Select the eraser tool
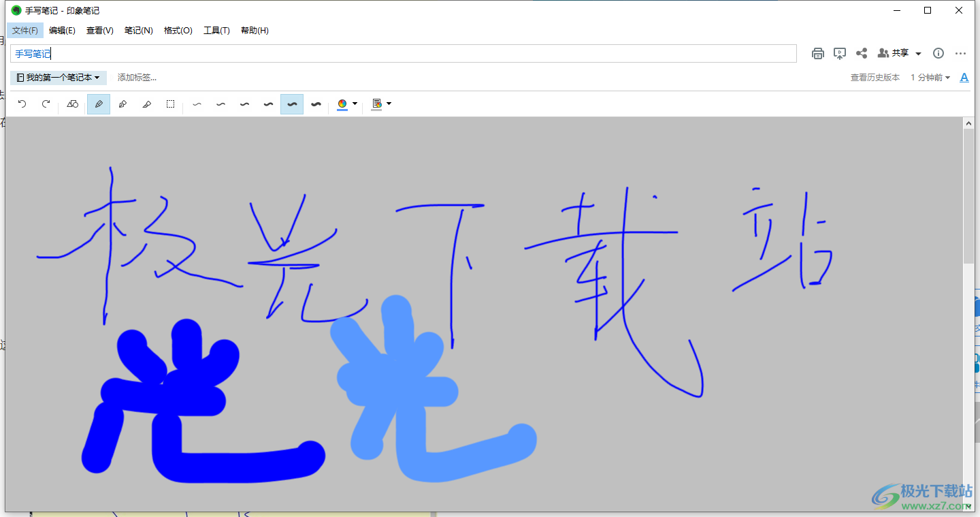 point(146,104)
